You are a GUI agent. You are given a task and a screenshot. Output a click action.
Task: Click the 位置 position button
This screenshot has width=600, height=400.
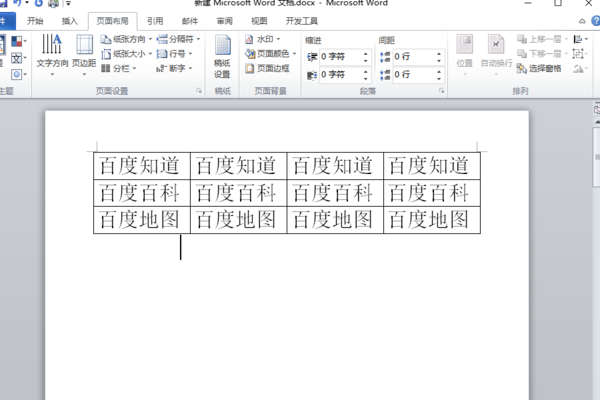tap(465, 55)
